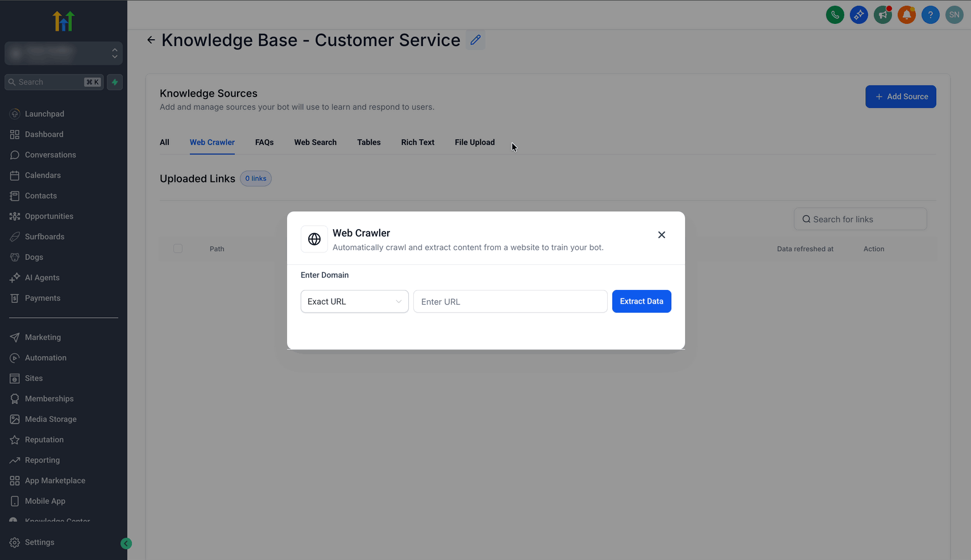The width and height of the screenshot is (971, 560).
Task: Open AI Agents in the sidebar
Action: coord(42,277)
